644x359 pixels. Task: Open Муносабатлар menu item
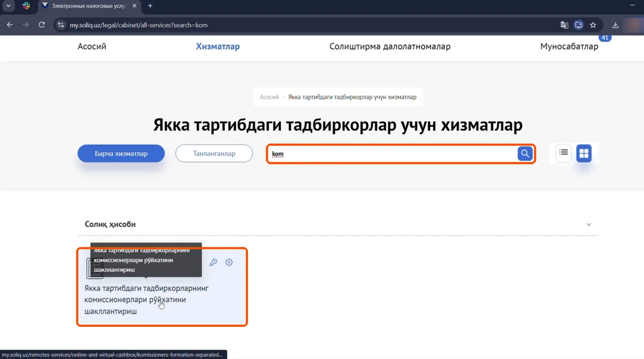(x=569, y=46)
